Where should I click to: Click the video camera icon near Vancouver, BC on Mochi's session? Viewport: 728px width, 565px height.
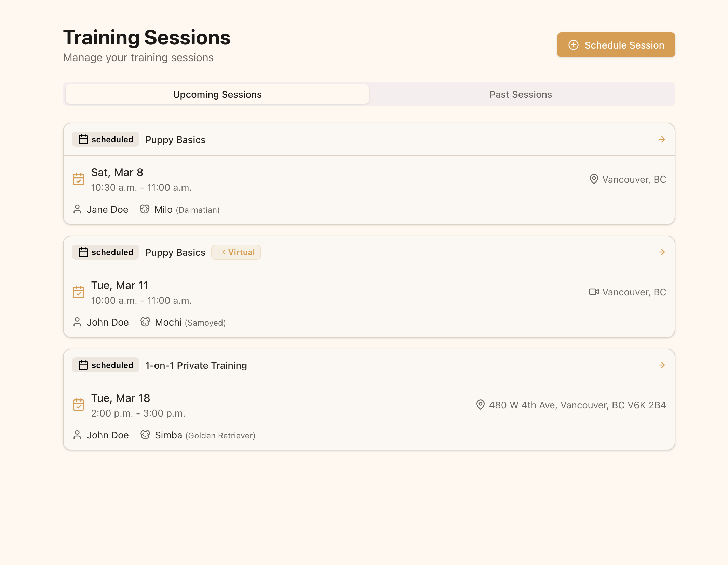click(593, 292)
